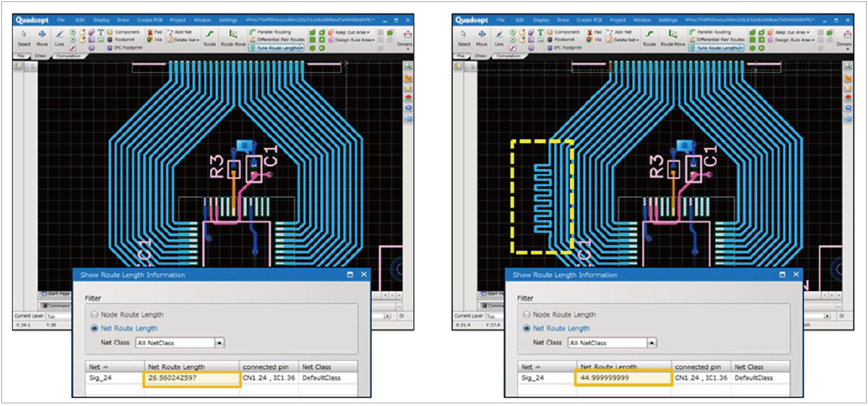Image resolution: width=868 pixels, height=406 pixels.
Task: Click the Text tool icon in right window
Action: (539, 32)
